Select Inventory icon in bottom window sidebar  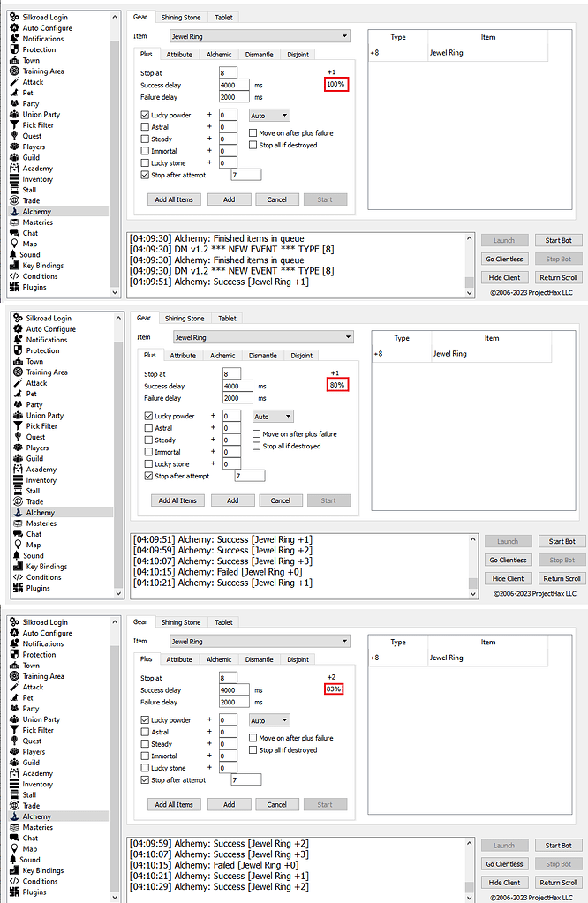pyautogui.click(x=14, y=784)
